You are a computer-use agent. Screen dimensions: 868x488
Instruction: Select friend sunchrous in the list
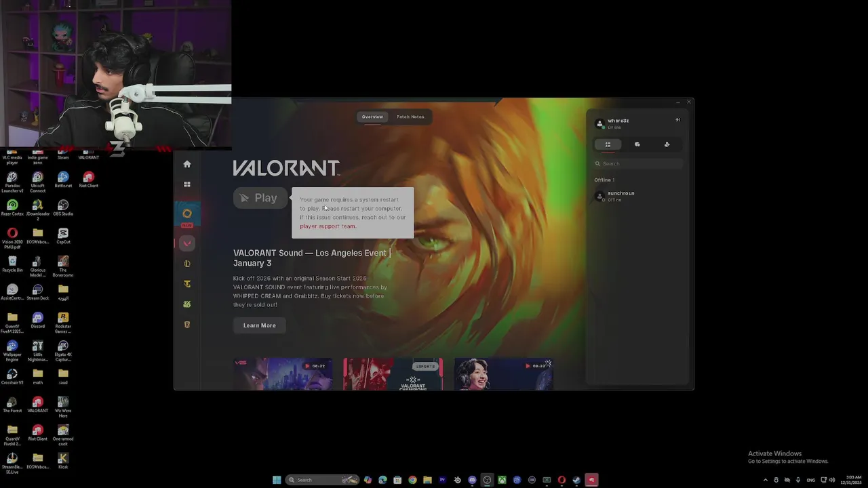point(637,196)
